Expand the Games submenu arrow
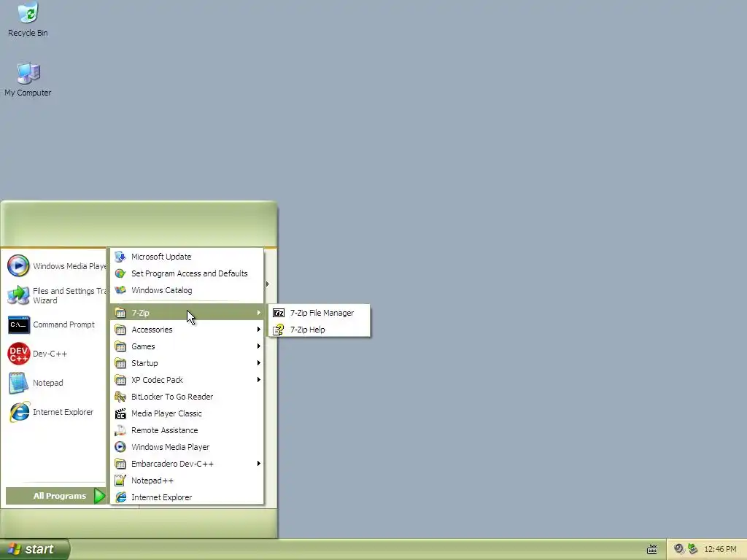The height and width of the screenshot is (560, 747). tap(259, 346)
